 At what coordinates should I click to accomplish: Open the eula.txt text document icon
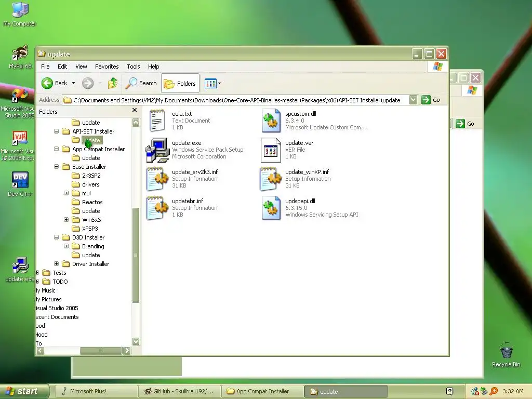pos(157,121)
